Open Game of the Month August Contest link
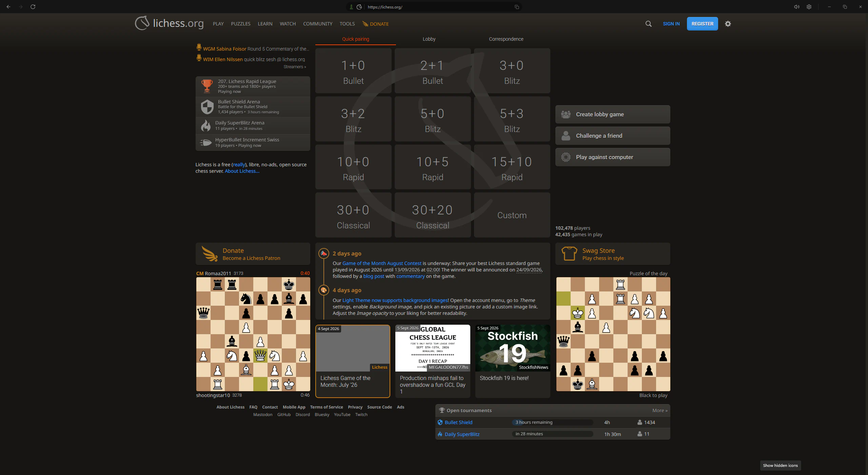Image resolution: width=868 pixels, height=475 pixels. [382, 263]
